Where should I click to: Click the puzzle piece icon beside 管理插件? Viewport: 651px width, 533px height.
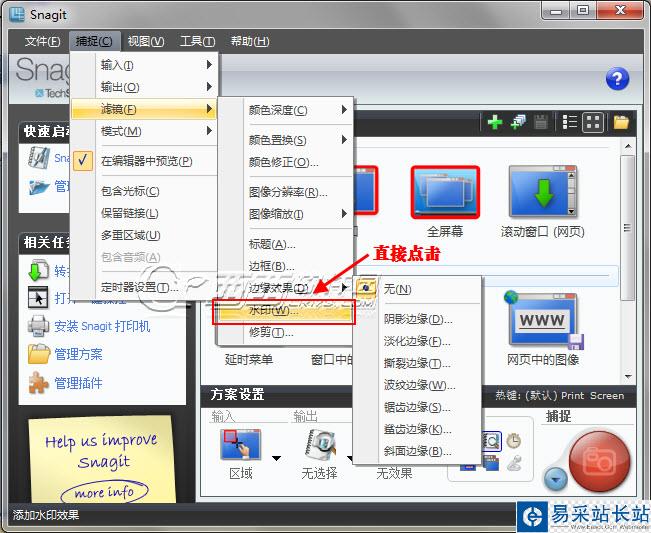point(38,383)
